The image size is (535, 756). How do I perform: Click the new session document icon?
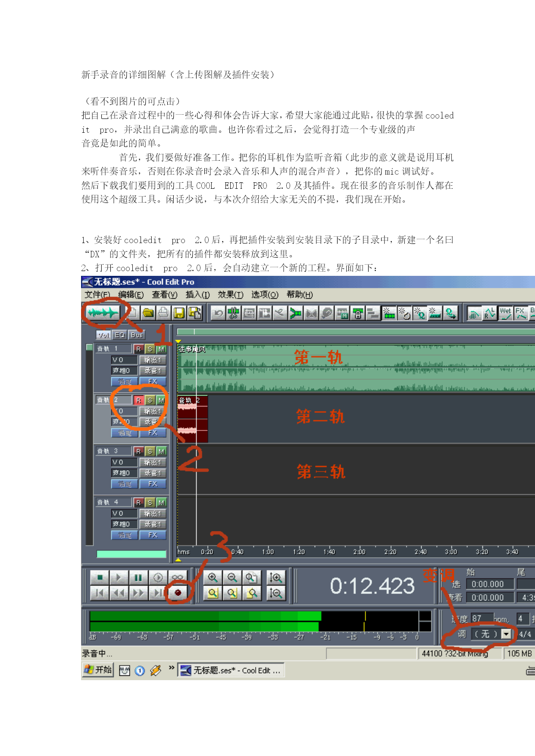click(132, 313)
